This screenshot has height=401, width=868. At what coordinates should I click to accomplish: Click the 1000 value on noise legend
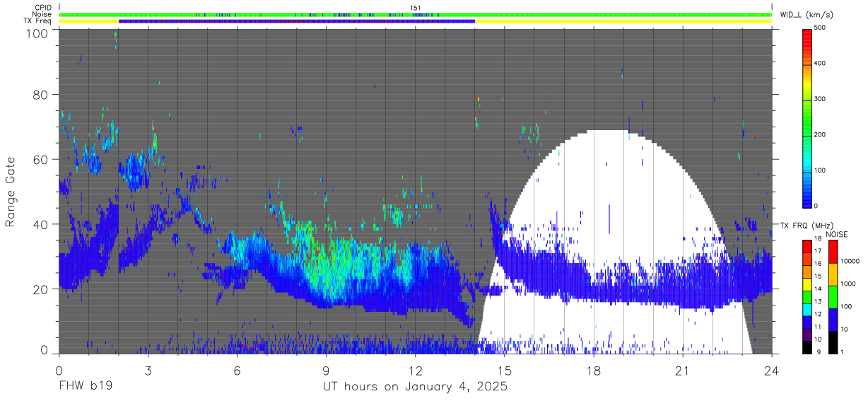pos(847,284)
